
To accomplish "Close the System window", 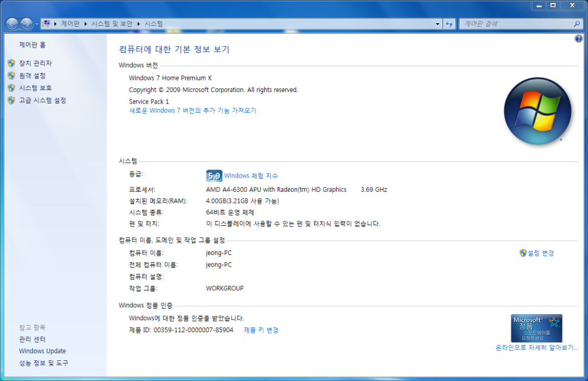I will tap(572, 5).
